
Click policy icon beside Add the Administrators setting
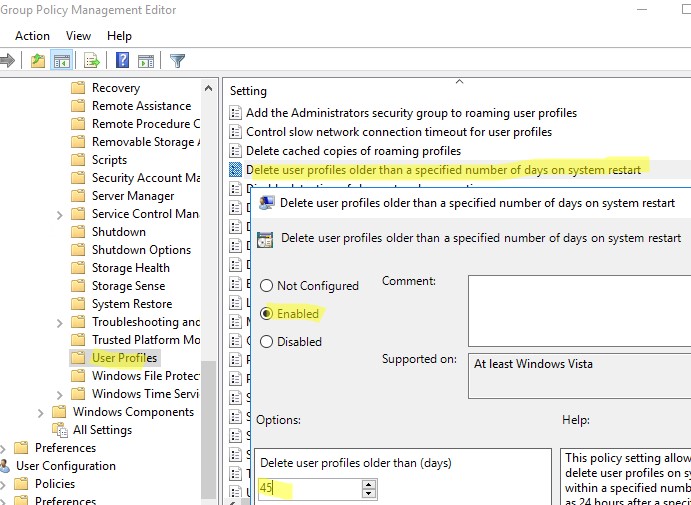point(236,113)
